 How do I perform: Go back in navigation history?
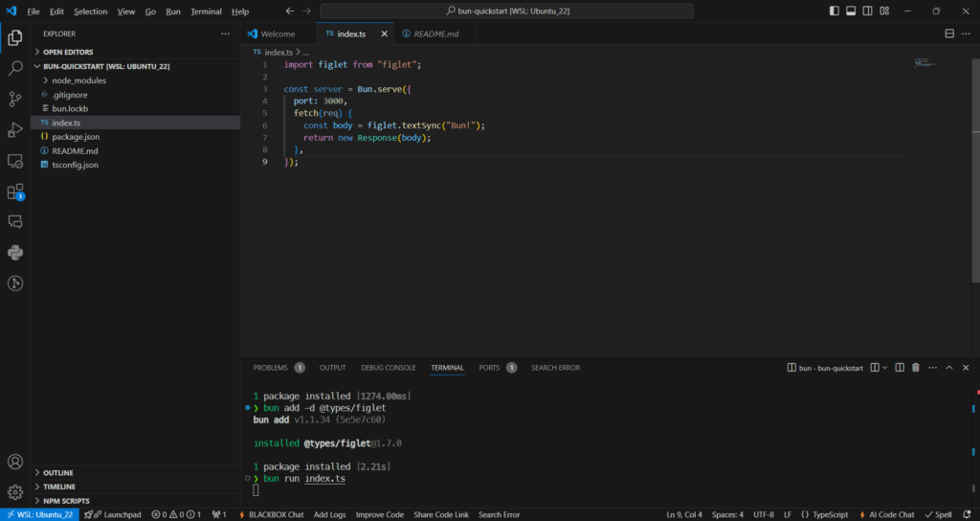coord(289,11)
